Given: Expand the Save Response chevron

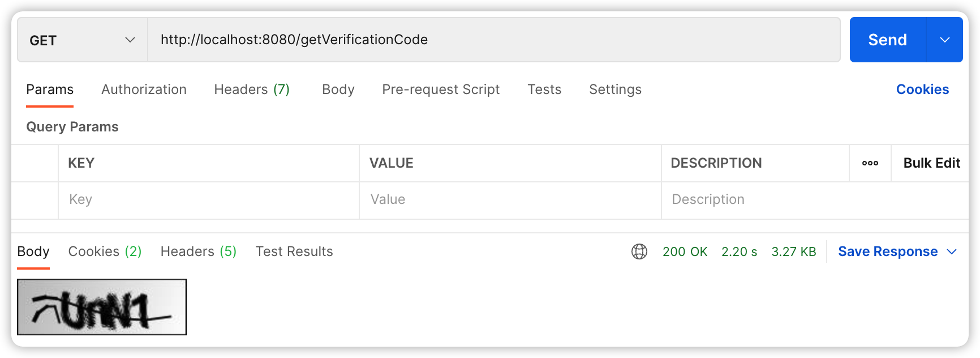Looking at the screenshot, I should pos(952,252).
